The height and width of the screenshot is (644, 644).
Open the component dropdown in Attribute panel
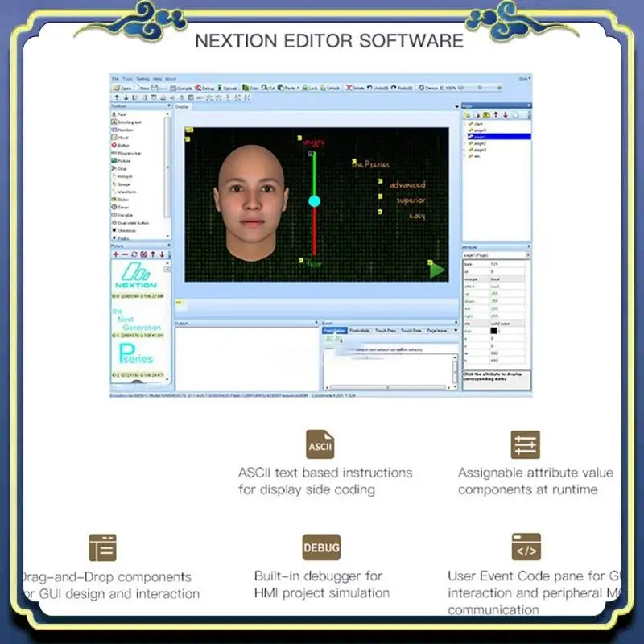click(x=527, y=255)
